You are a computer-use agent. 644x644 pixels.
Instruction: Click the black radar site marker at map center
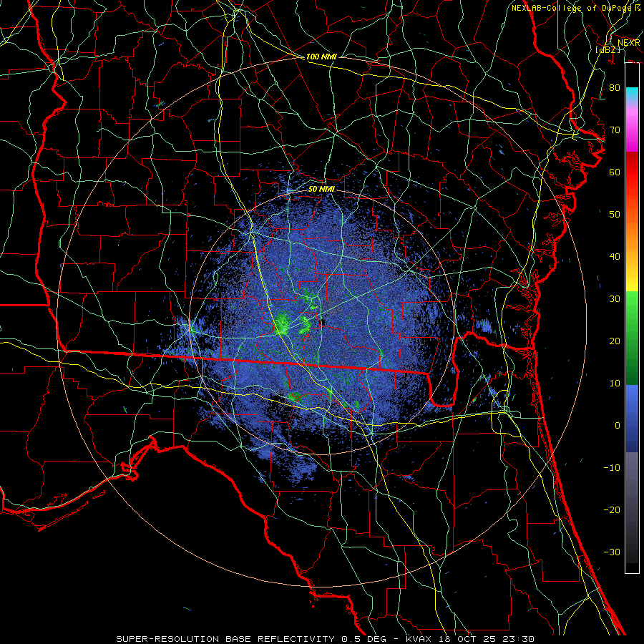[323, 321]
